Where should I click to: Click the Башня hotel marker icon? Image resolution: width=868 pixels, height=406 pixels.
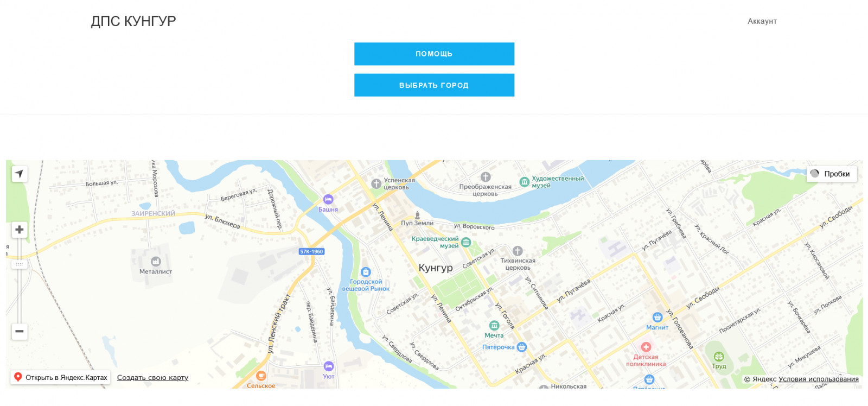[328, 199]
